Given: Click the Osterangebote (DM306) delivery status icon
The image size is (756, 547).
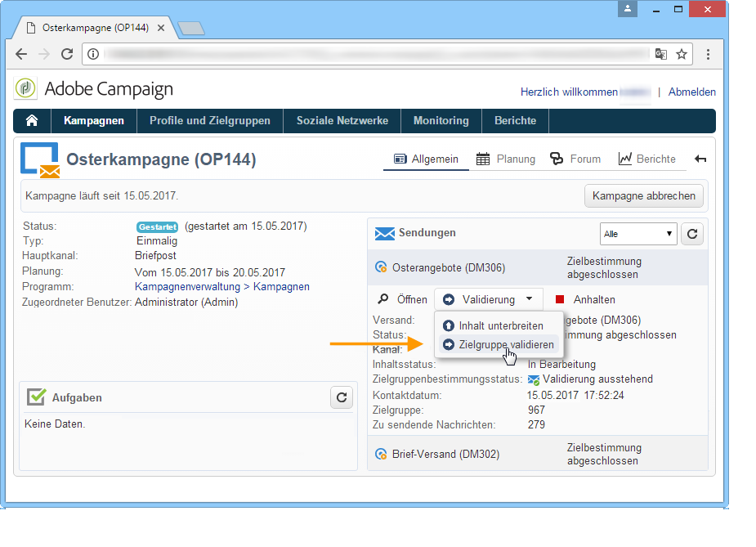Looking at the screenshot, I should tap(381, 267).
